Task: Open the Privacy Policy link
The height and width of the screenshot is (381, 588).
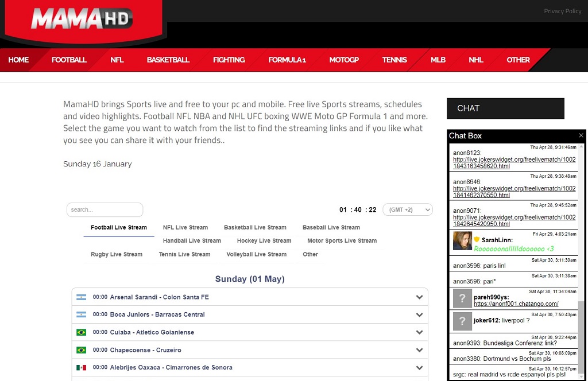Action: pyautogui.click(x=563, y=11)
